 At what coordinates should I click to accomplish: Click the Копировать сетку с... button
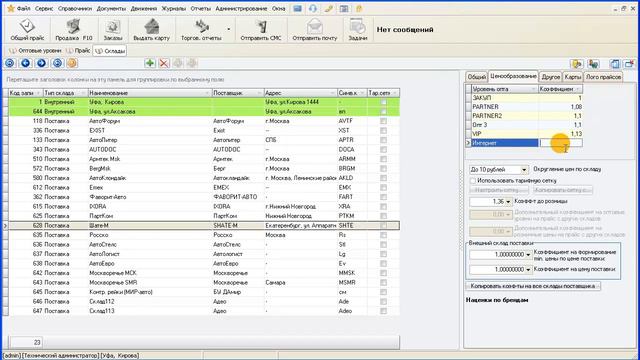click(562, 190)
